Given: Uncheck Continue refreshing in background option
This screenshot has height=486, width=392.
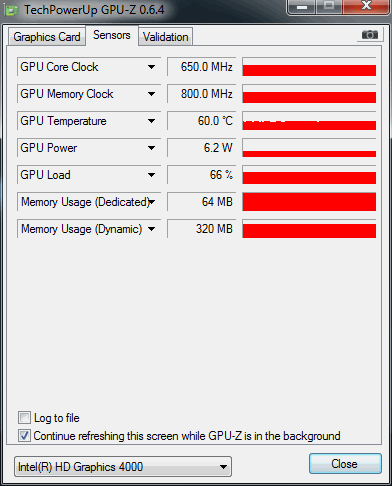Looking at the screenshot, I should coord(24,436).
